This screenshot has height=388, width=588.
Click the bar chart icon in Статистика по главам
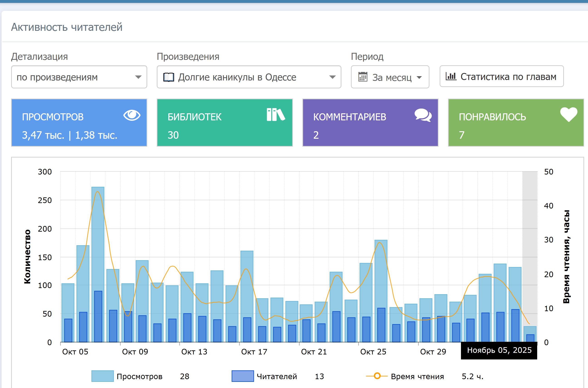(x=451, y=76)
